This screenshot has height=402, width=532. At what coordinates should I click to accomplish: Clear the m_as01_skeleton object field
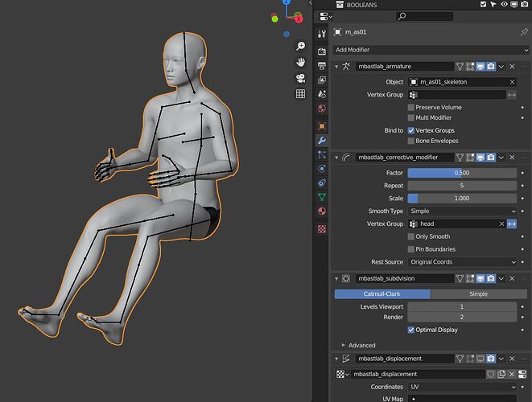point(512,82)
